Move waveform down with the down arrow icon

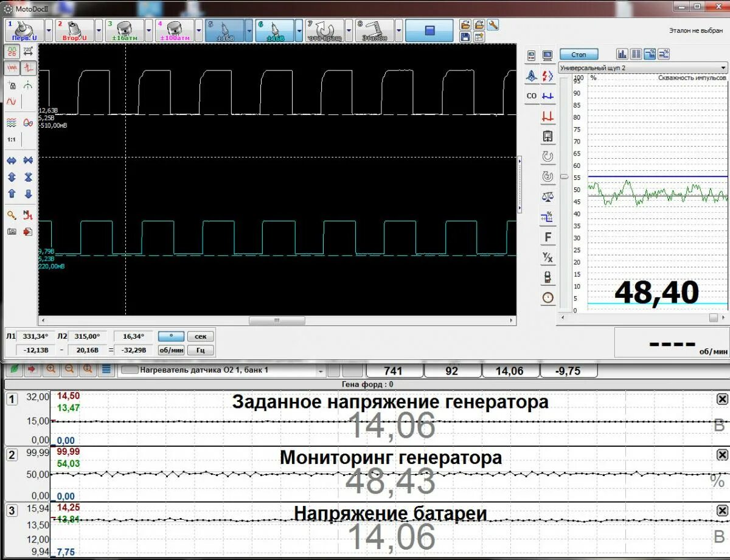(28, 194)
